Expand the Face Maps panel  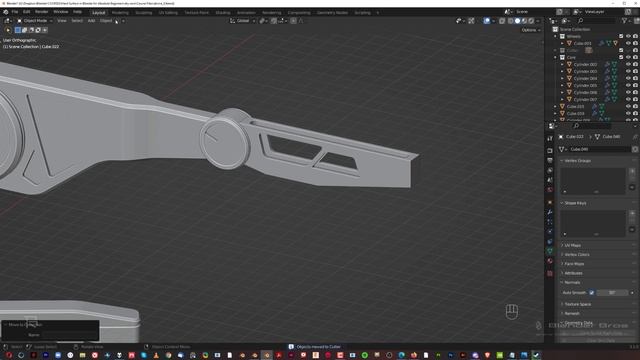(574, 264)
